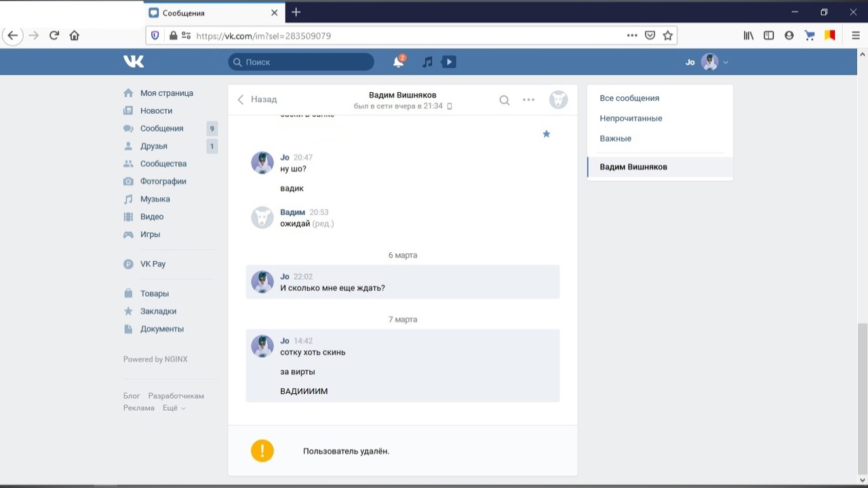
Task: Focus the Поиск search field
Action: [x=301, y=62]
